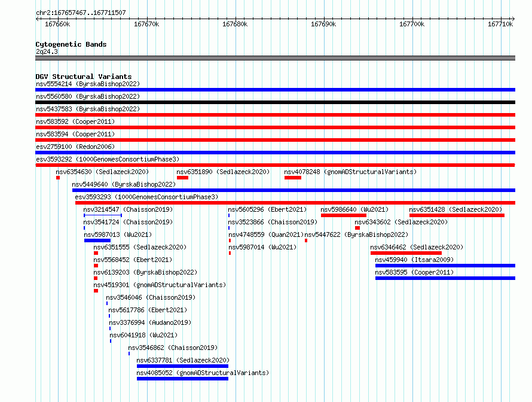532x402 pixels.
Task: Select nsv6354630 (Sedlazeck2020) label
Action: pyautogui.click(x=102, y=172)
